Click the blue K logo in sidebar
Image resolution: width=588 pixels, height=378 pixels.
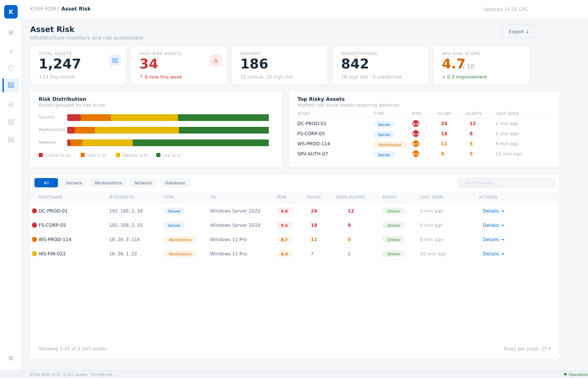click(11, 12)
